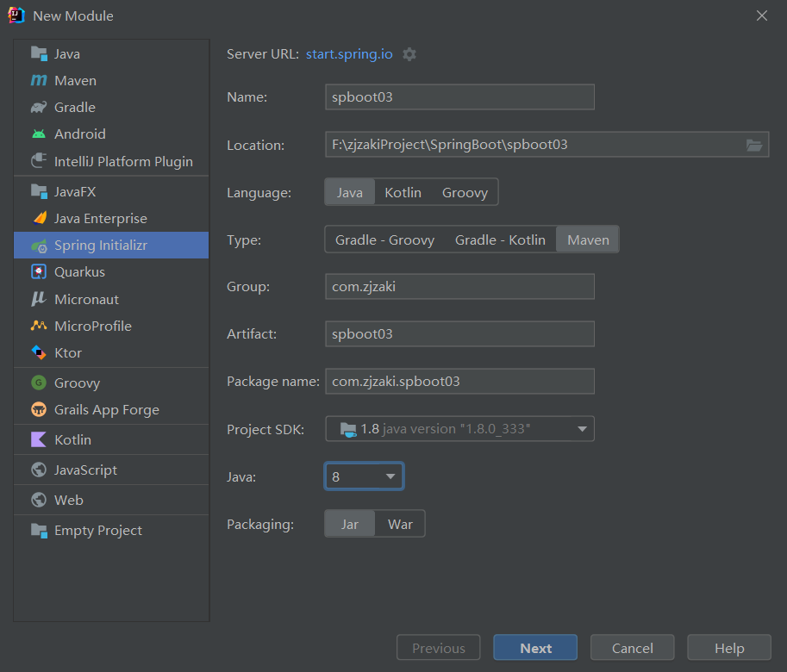Image resolution: width=787 pixels, height=672 pixels.
Task: Click the Grails App Forge icon
Action: [39, 409]
